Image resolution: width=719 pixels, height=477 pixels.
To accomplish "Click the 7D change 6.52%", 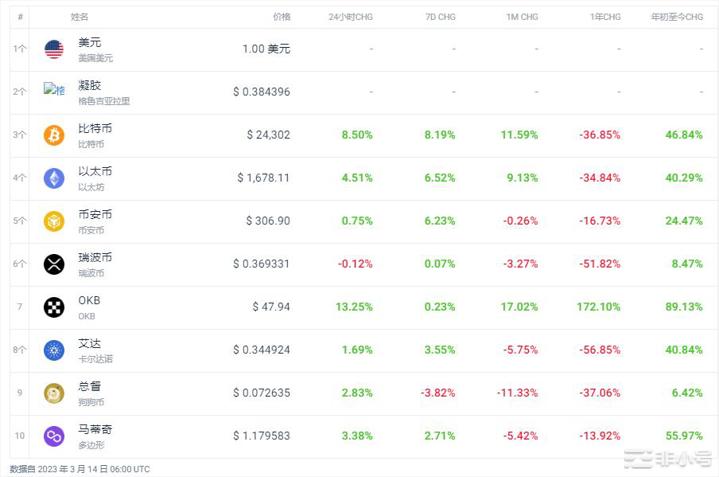I will [440, 177].
